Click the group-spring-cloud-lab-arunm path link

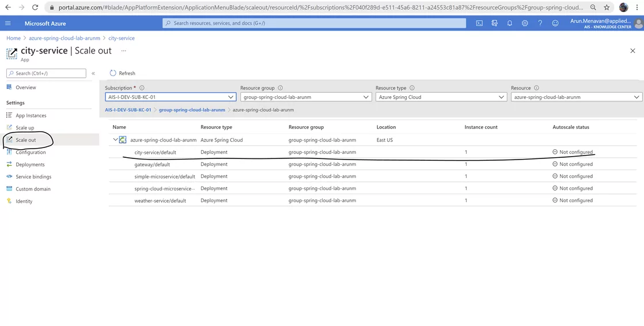pyautogui.click(x=192, y=110)
